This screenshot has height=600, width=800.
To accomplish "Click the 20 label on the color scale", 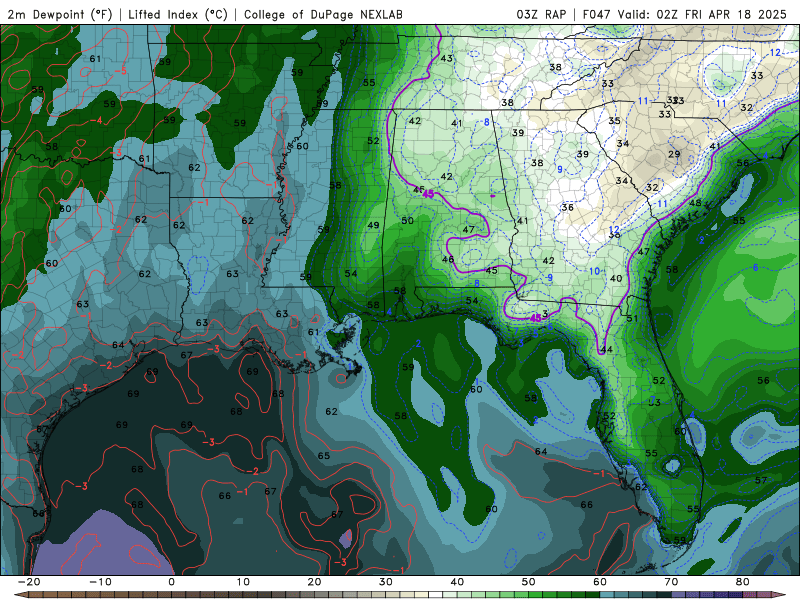I will pyautogui.click(x=314, y=582).
